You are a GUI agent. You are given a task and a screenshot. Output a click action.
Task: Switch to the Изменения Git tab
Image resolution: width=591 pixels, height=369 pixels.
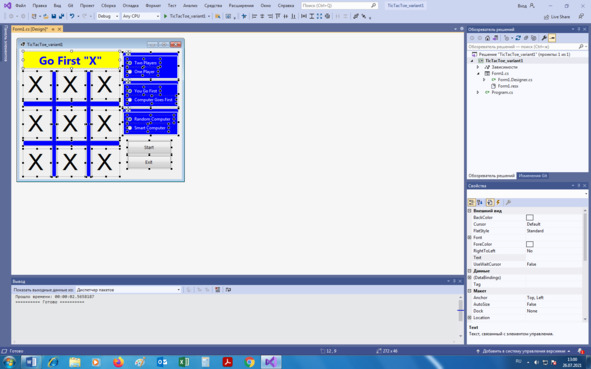533,176
